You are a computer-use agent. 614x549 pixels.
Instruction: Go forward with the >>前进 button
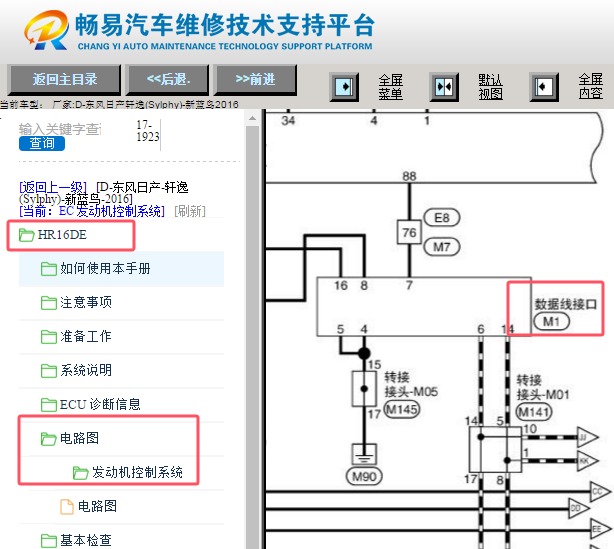coord(255,79)
